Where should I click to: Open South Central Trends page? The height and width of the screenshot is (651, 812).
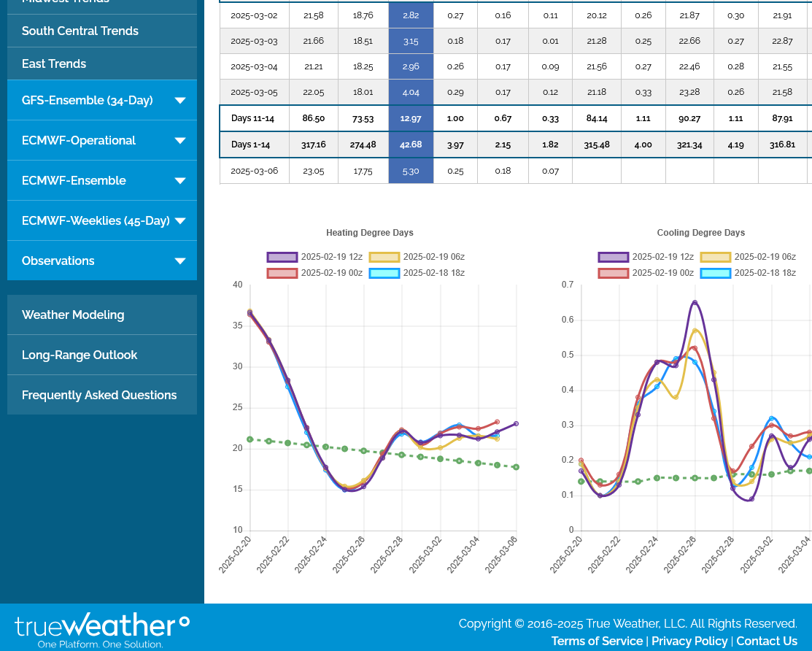coord(80,31)
